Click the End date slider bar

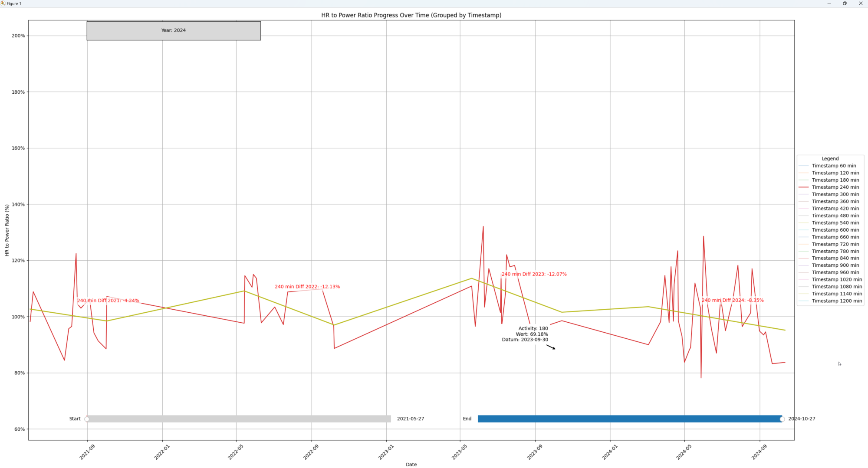(x=630, y=419)
